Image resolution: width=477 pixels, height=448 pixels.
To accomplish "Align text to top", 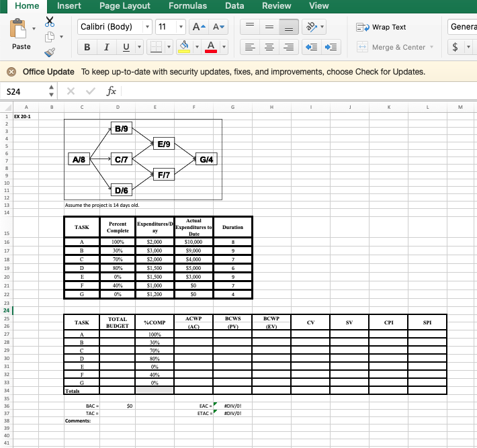I will click(250, 27).
